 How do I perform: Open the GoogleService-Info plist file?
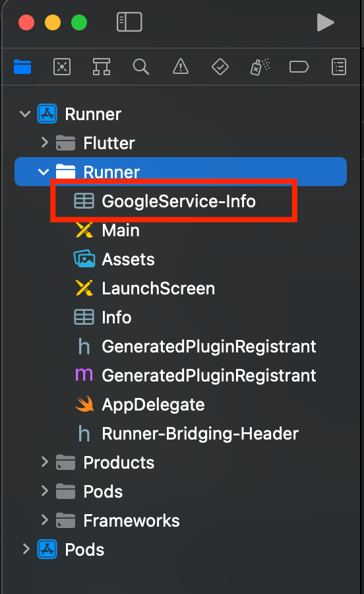coord(179,201)
